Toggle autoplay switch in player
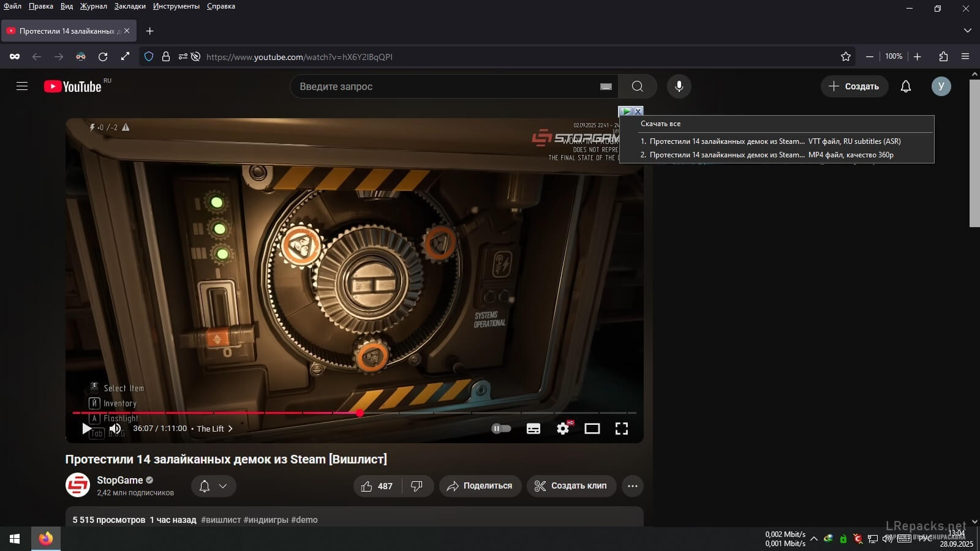This screenshot has height=551, width=980. tap(501, 429)
